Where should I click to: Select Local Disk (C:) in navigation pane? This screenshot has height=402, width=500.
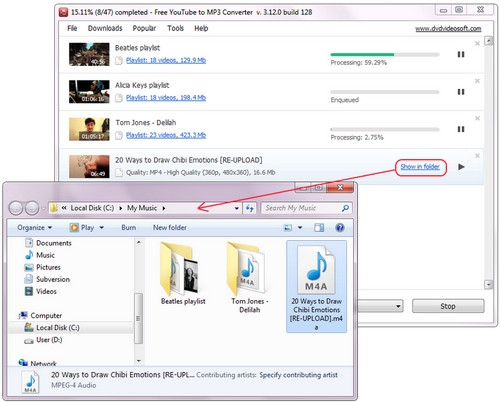pos(52,328)
